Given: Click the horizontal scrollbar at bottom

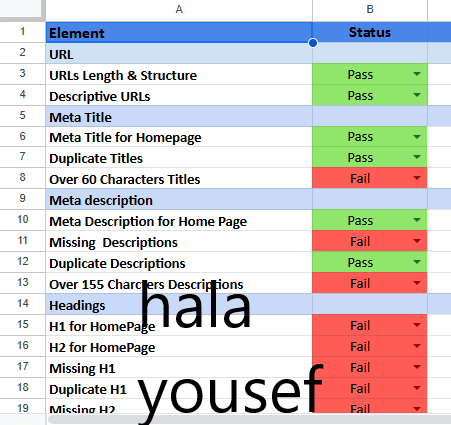Looking at the screenshot, I should [x=249, y=420].
